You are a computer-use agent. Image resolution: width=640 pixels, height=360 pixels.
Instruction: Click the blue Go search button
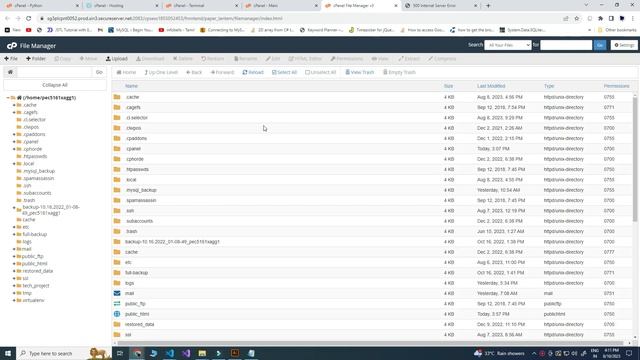(x=600, y=45)
